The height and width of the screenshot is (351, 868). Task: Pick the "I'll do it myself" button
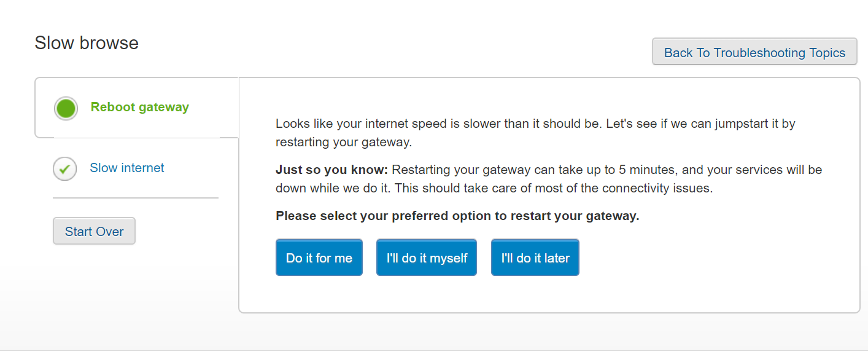point(427,258)
